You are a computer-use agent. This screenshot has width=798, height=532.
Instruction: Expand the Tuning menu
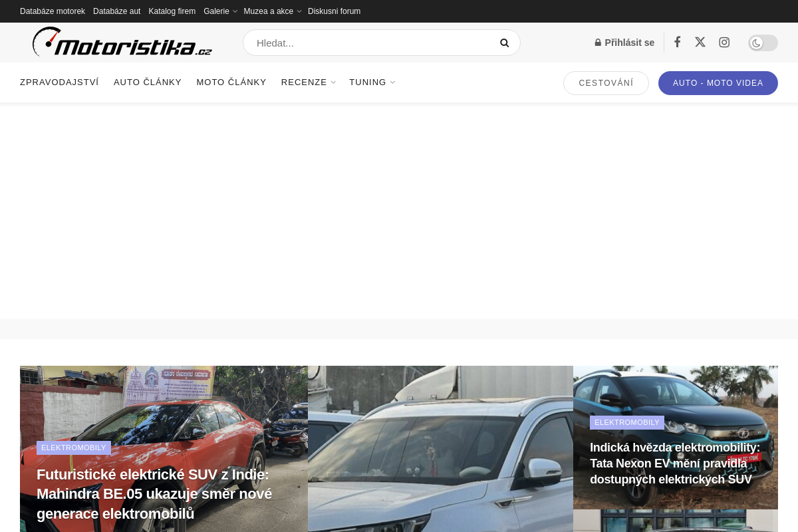point(372,82)
